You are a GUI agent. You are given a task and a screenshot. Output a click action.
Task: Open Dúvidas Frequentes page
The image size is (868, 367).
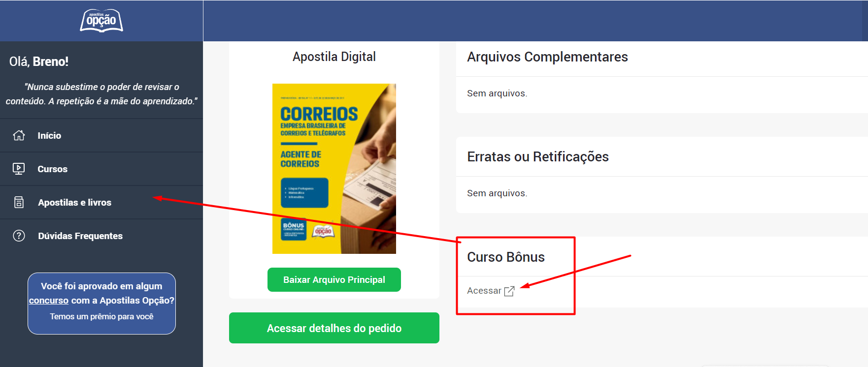point(101,236)
